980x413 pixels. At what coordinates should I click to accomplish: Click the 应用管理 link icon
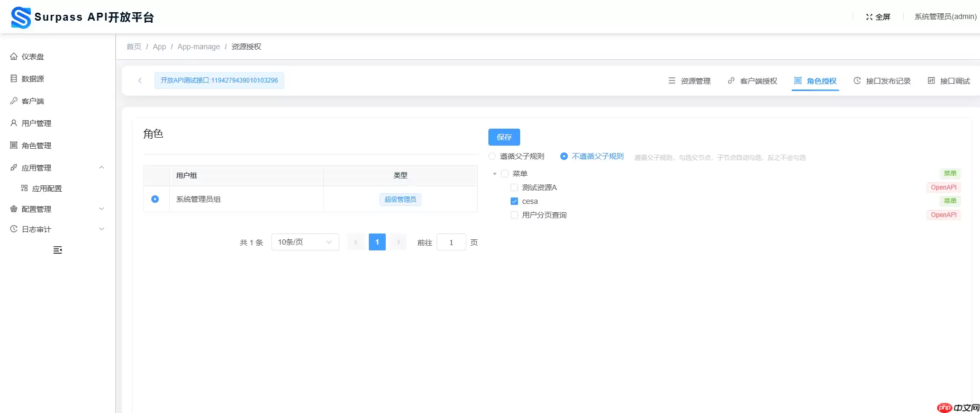pos(14,168)
